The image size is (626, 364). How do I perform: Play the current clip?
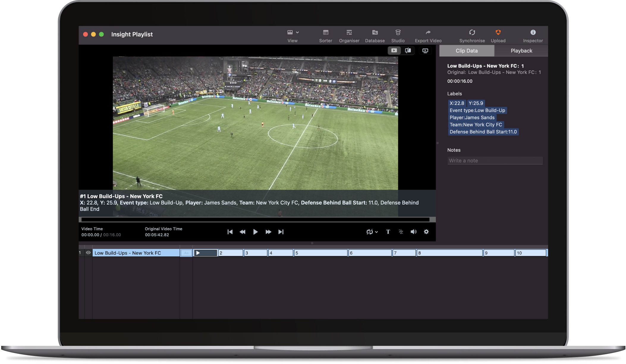point(255,232)
